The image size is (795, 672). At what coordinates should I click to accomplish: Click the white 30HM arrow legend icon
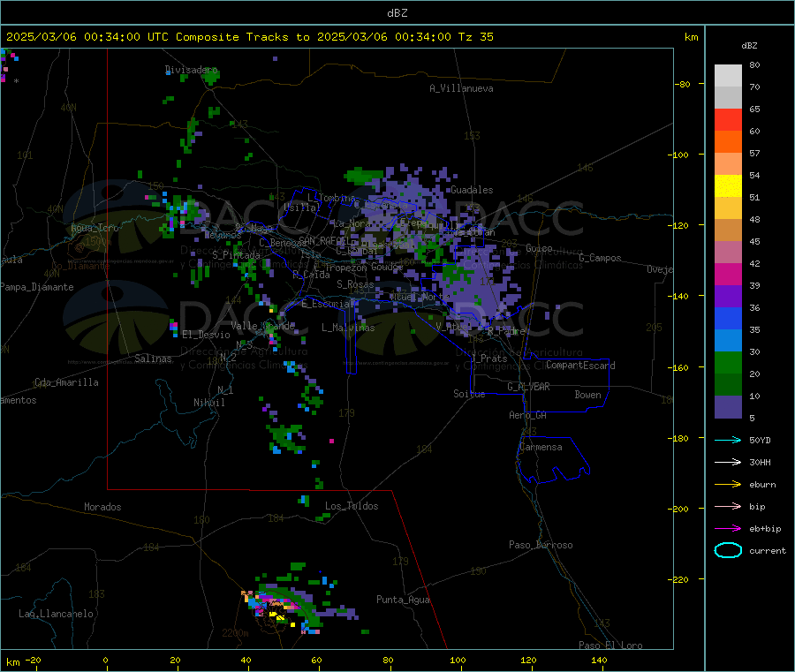point(728,462)
